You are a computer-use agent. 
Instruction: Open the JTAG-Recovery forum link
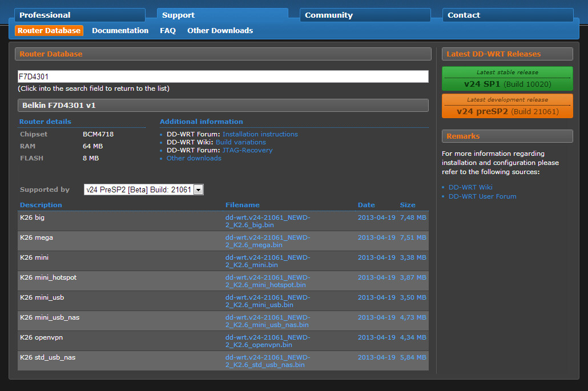coord(248,150)
